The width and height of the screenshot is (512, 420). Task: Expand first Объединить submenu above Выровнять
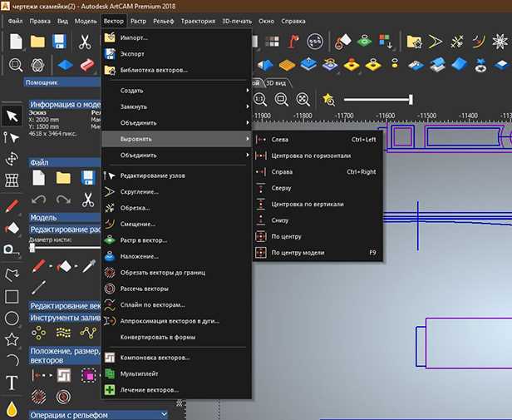(x=176, y=123)
